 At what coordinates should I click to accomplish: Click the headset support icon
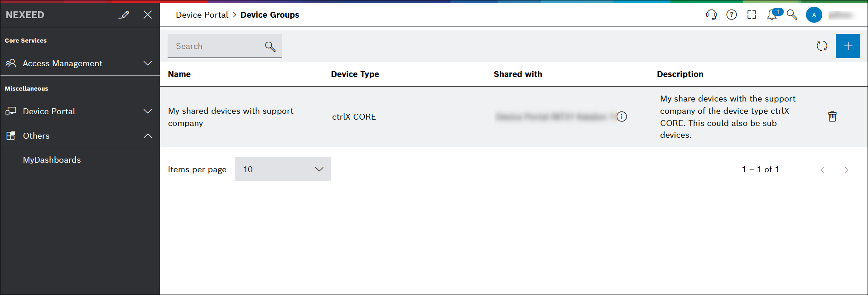point(711,15)
